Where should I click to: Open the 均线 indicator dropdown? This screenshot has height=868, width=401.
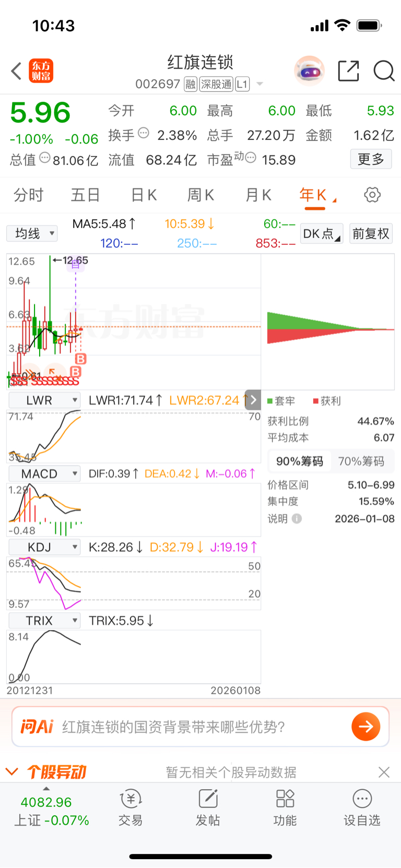pos(32,233)
